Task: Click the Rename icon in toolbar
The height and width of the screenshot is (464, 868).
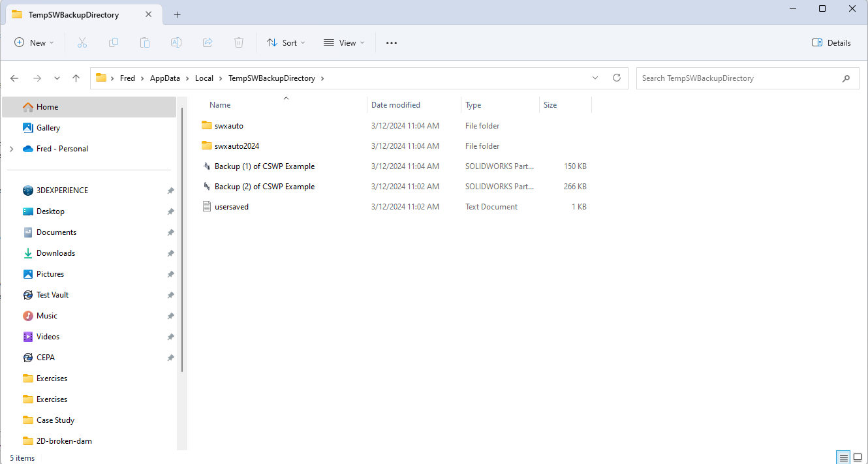Action: 176,42
